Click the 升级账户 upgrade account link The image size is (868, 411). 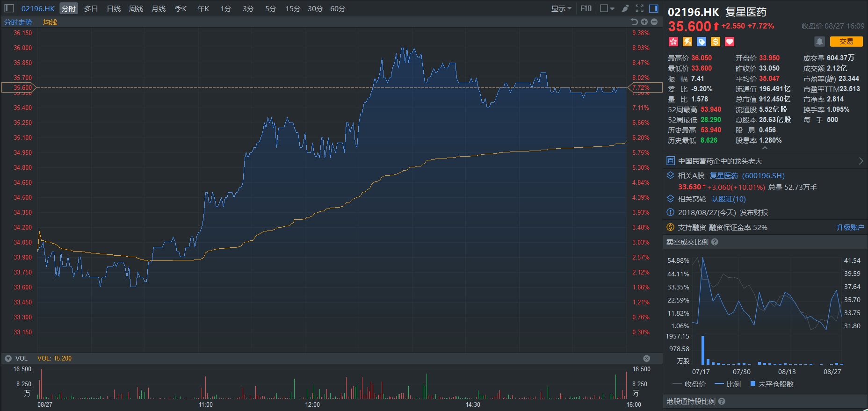850,227
